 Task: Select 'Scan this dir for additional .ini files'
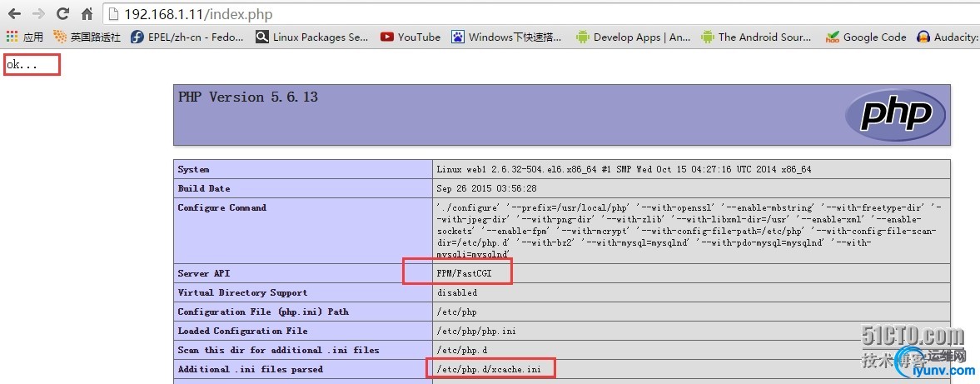(x=279, y=350)
